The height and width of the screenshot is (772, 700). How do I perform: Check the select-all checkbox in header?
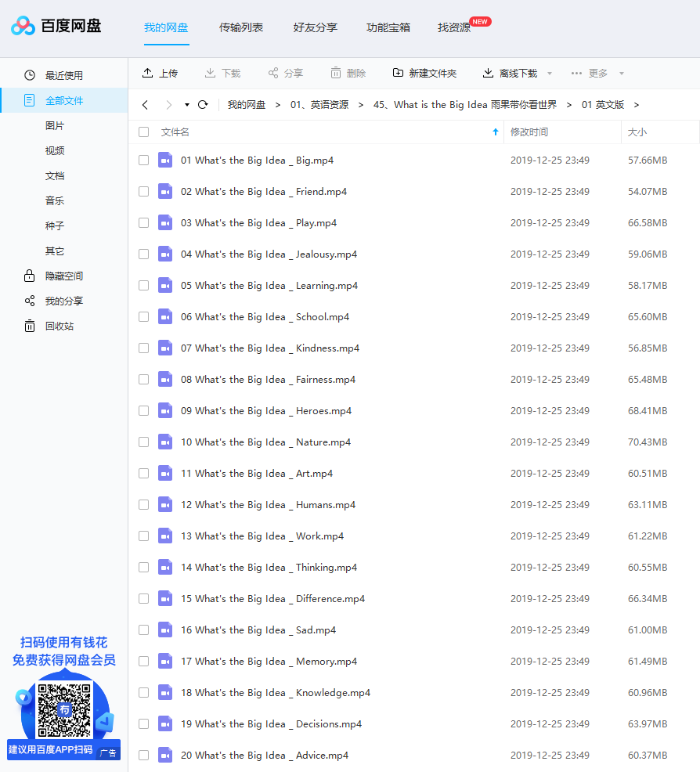[143, 132]
